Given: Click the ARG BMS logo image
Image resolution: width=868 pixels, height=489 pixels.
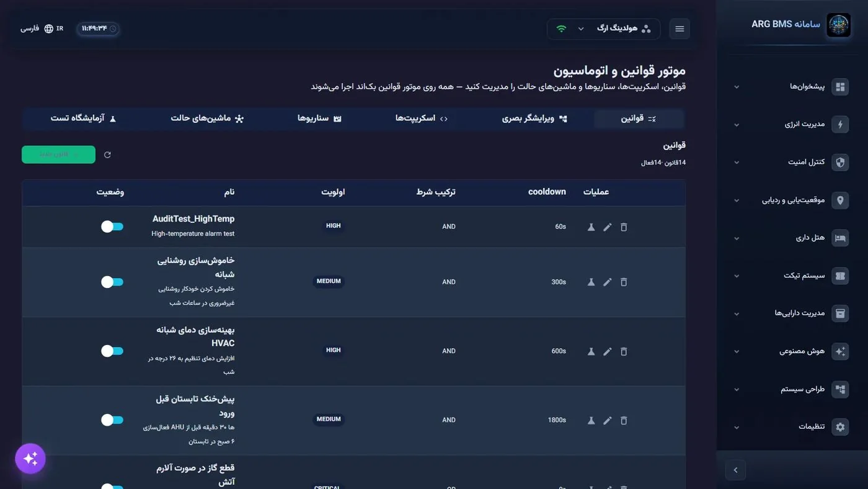Looking at the screenshot, I should pyautogui.click(x=839, y=25).
